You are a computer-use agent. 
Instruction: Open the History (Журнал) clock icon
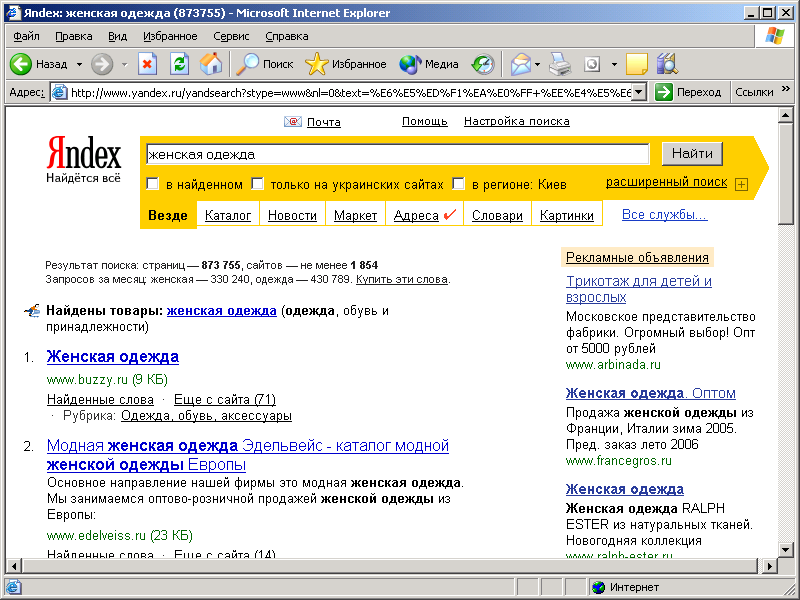[x=483, y=64]
